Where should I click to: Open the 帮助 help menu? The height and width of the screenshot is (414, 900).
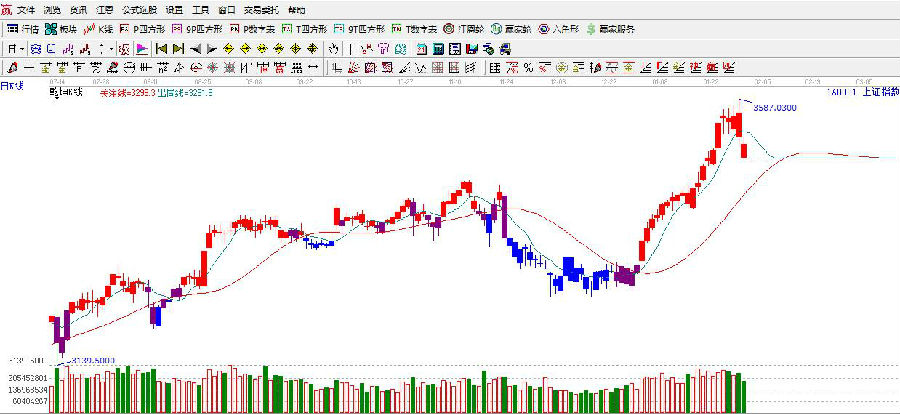(x=297, y=9)
